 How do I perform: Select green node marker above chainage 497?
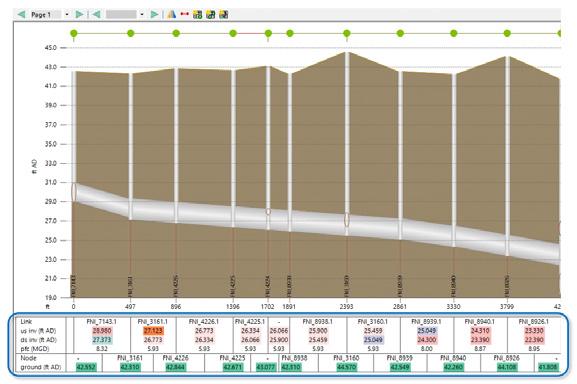130,33
